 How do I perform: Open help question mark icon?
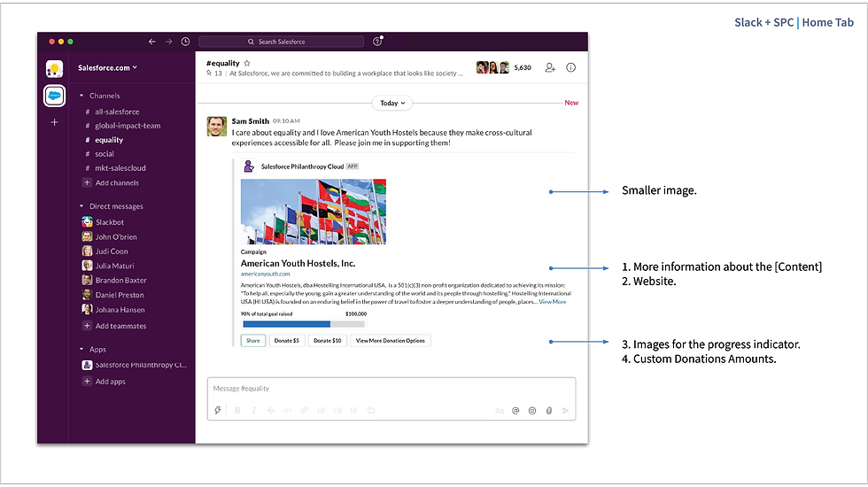(377, 42)
